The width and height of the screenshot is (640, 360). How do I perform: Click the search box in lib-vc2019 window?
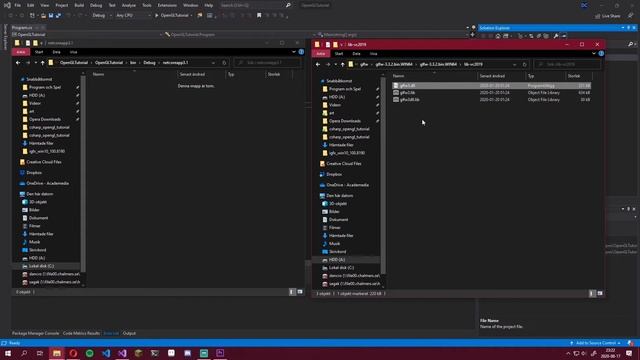567,64
